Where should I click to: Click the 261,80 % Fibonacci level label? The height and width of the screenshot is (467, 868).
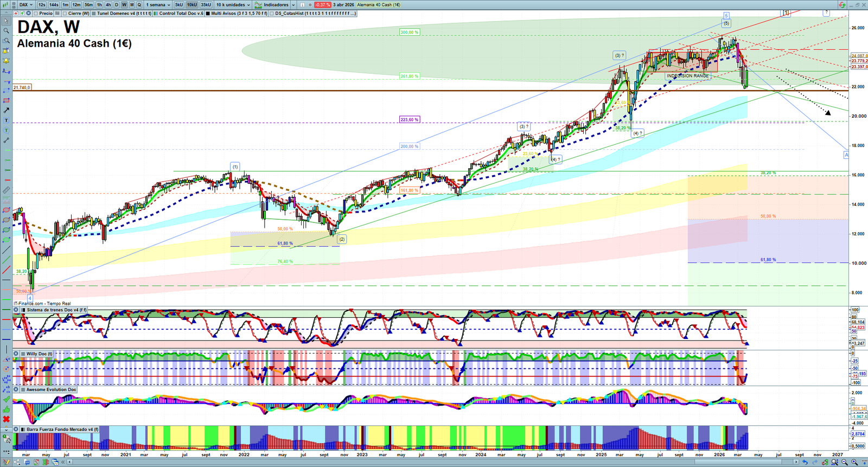pyautogui.click(x=409, y=76)
